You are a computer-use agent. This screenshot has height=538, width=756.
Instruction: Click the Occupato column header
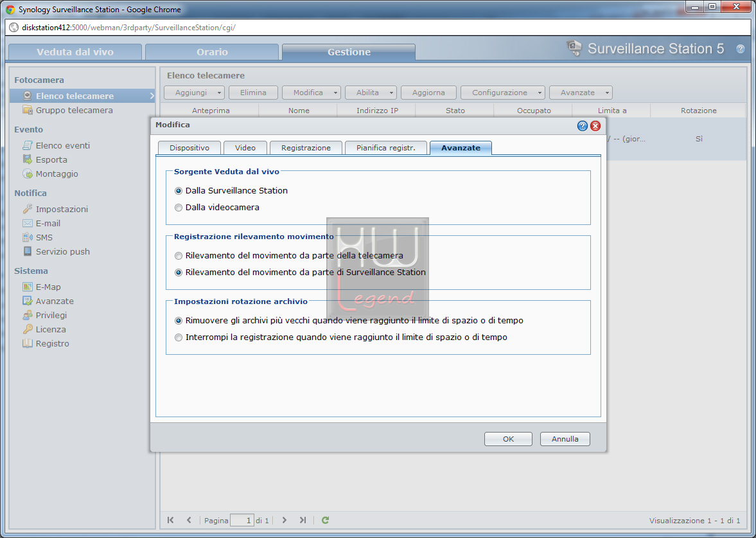tap(534, 111)
